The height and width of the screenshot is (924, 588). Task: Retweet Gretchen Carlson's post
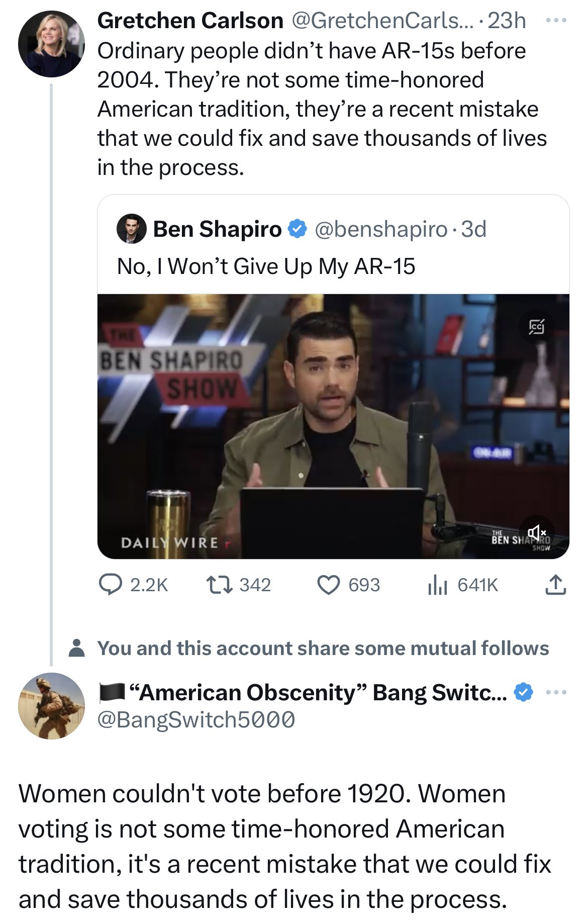point(239,585)
